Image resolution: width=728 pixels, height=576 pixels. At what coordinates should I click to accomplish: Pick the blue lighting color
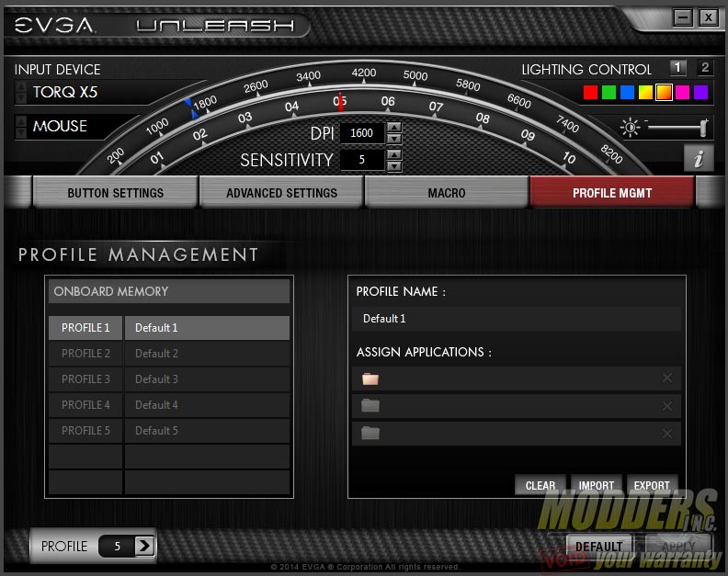tap(627, 92)
